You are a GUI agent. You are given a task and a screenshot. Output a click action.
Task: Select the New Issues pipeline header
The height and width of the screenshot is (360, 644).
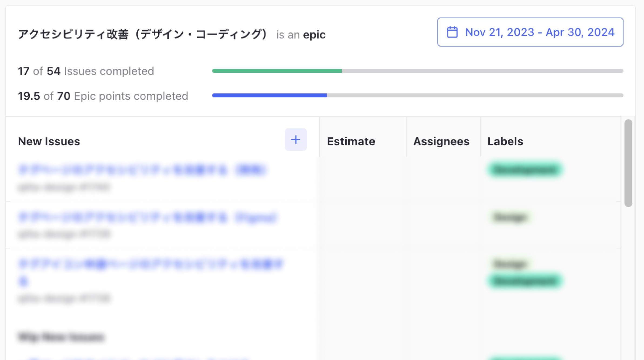[x=49, y=141]
